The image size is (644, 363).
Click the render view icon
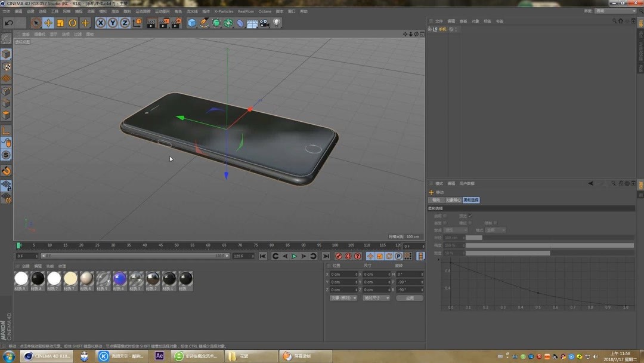151,23
